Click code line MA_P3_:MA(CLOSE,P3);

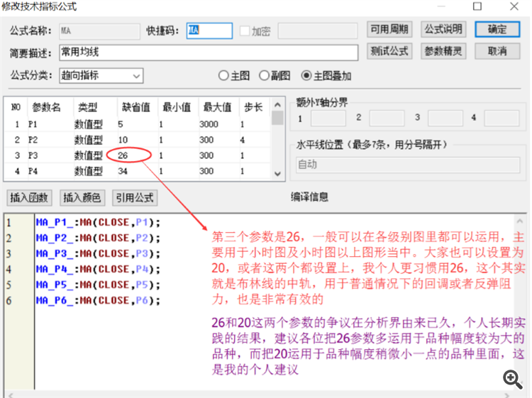pos(98,254)
